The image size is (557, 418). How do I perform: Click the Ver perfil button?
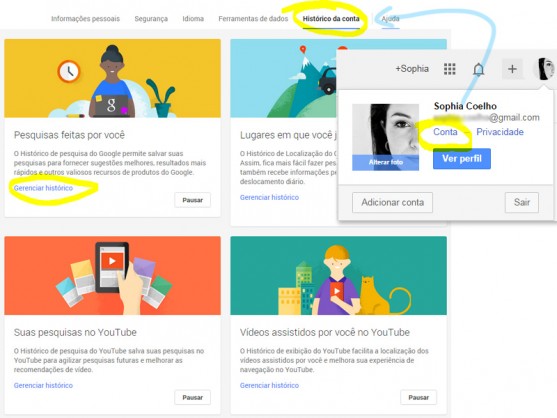[462, 158]
